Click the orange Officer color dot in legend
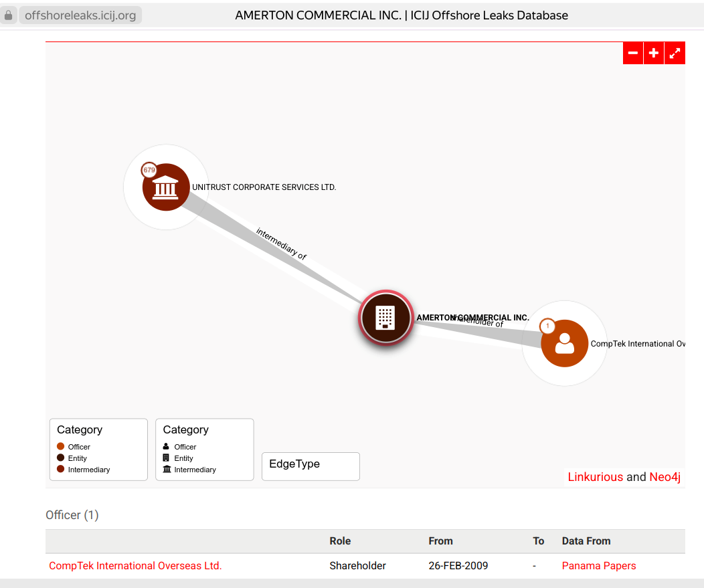This screenshot has width=704, height=588. coord(61,446)
